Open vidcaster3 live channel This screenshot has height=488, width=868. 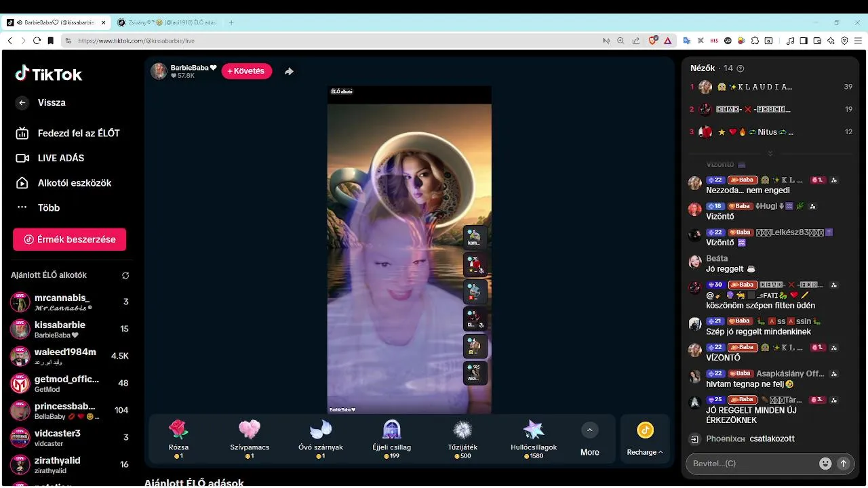pos(69,437)
